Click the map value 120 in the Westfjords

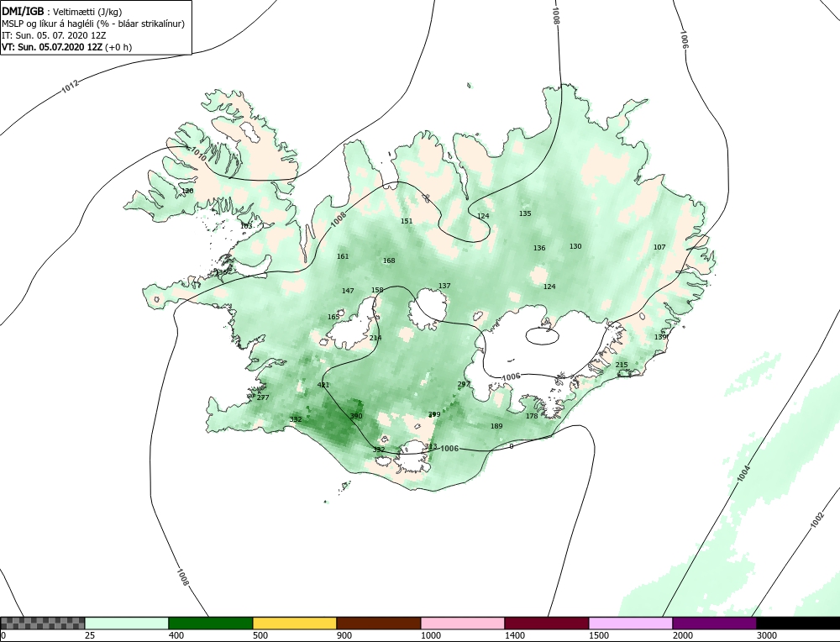click(187, 191)
